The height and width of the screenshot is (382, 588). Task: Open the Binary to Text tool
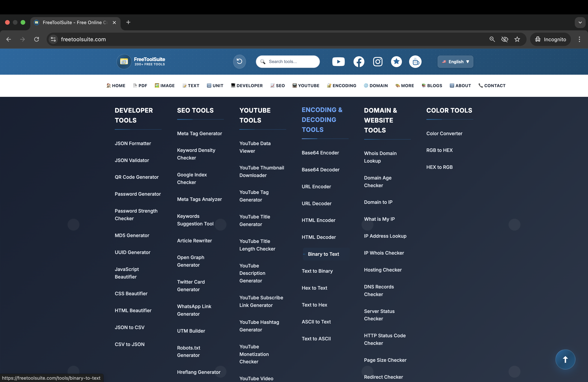(x=324, y=254)
